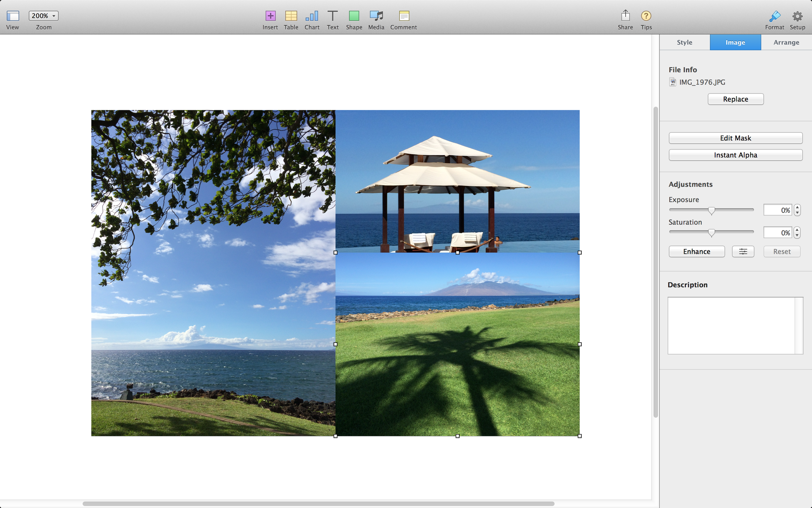The image size is (812, 508).
Task: Add a Shape from the toolbar
Action: coord(354,16)
